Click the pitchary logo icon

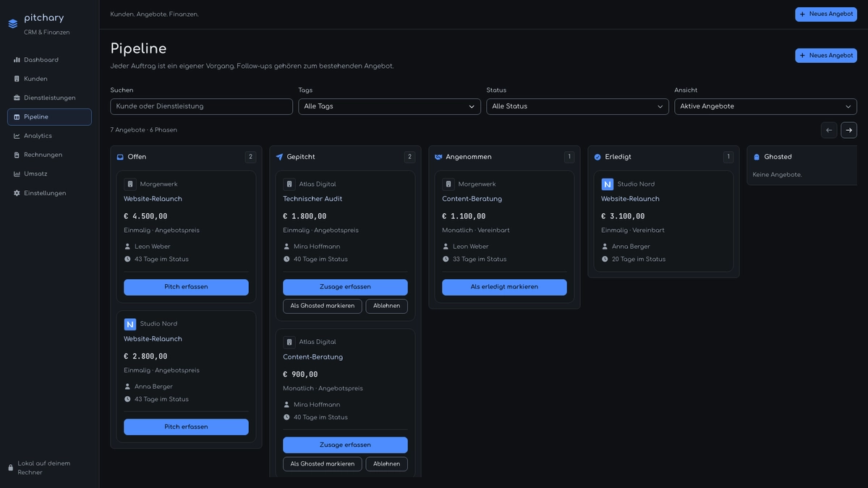pos(13,24)
